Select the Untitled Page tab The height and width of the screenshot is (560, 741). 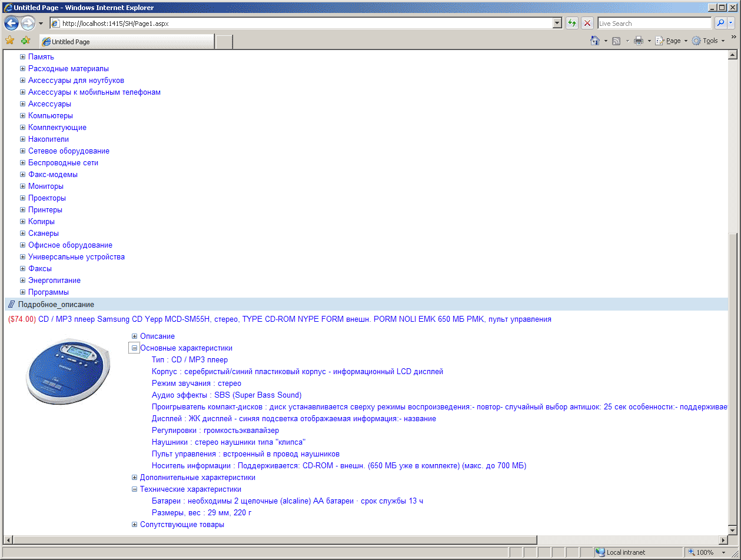coord(127,42)
